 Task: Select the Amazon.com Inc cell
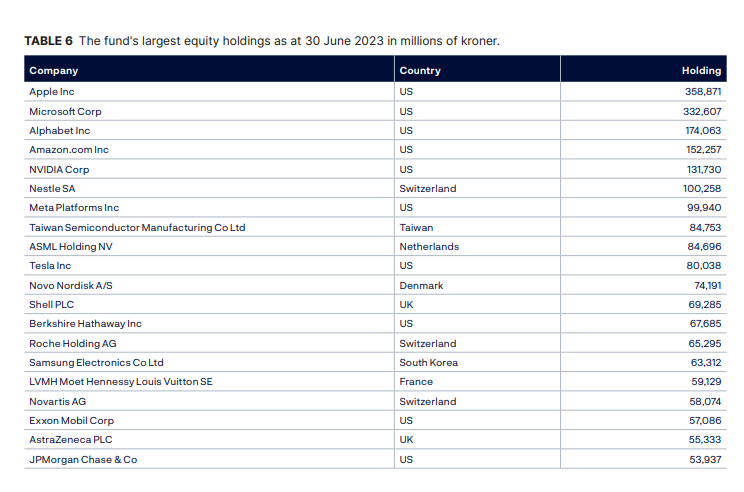click(x=69, y=150)
